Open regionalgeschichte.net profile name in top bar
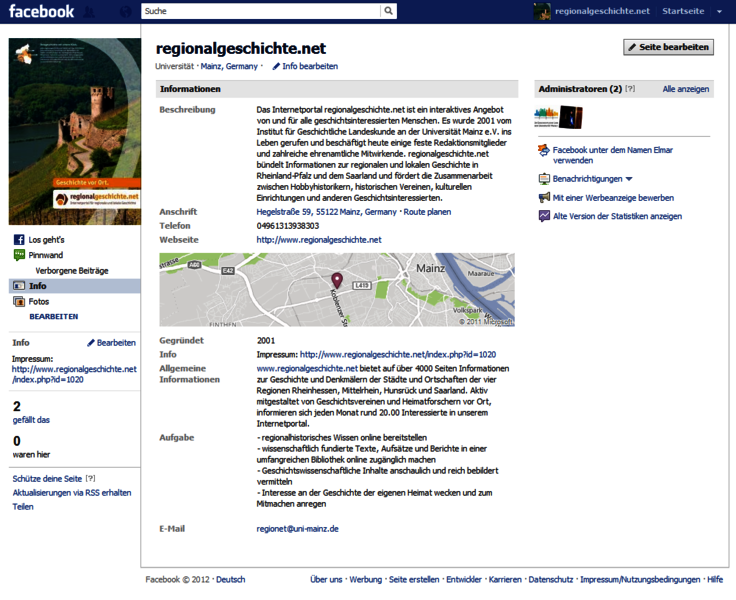 coord(602,11)
